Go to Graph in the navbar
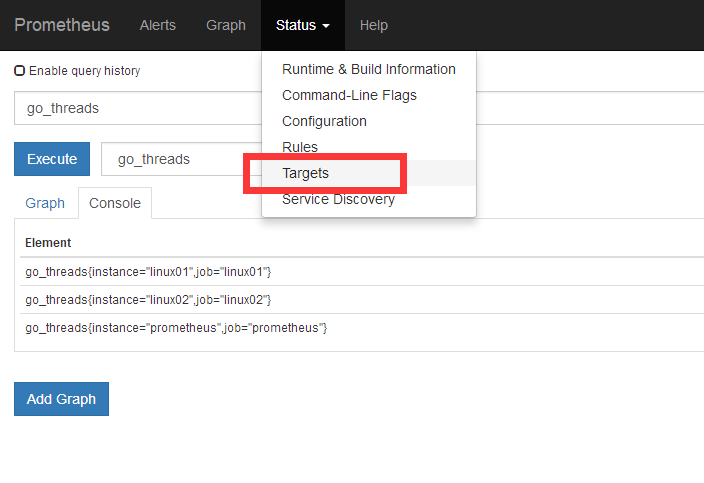Image resolution: width=704 pixels, height=483 pixels. [226, 25]
